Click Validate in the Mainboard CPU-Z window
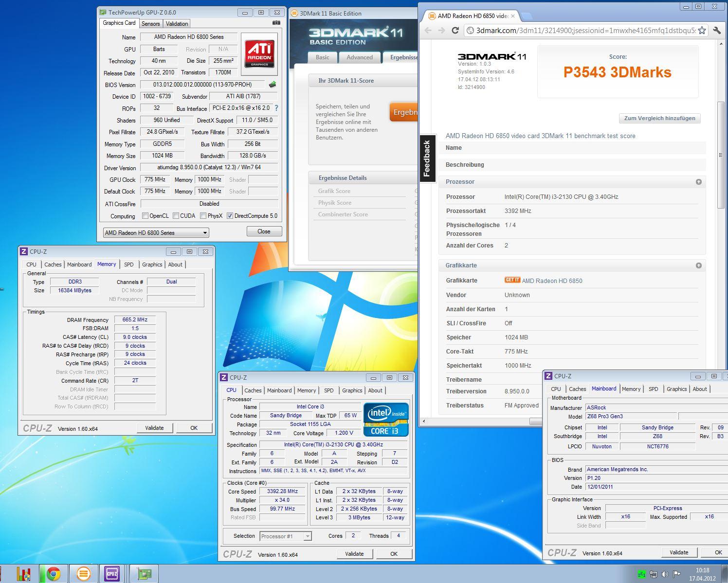Viewport: 728px width, 583px height. [x=679, y=552]
